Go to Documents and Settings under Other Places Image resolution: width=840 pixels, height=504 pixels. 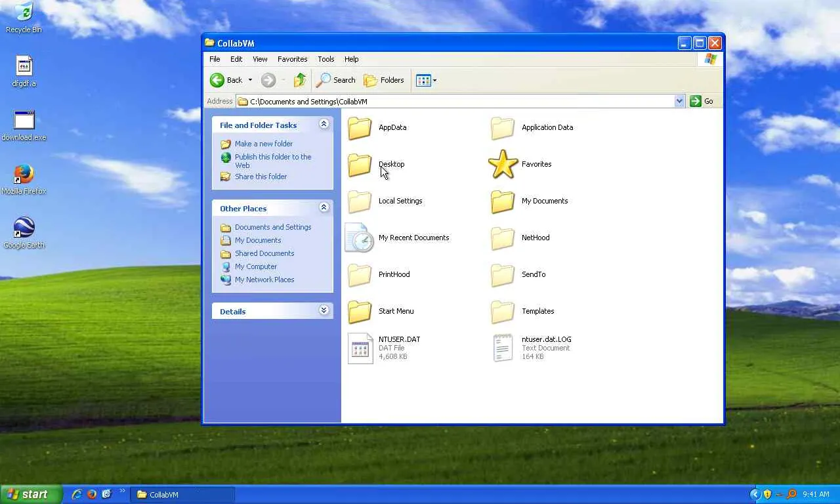coord(273,227)
